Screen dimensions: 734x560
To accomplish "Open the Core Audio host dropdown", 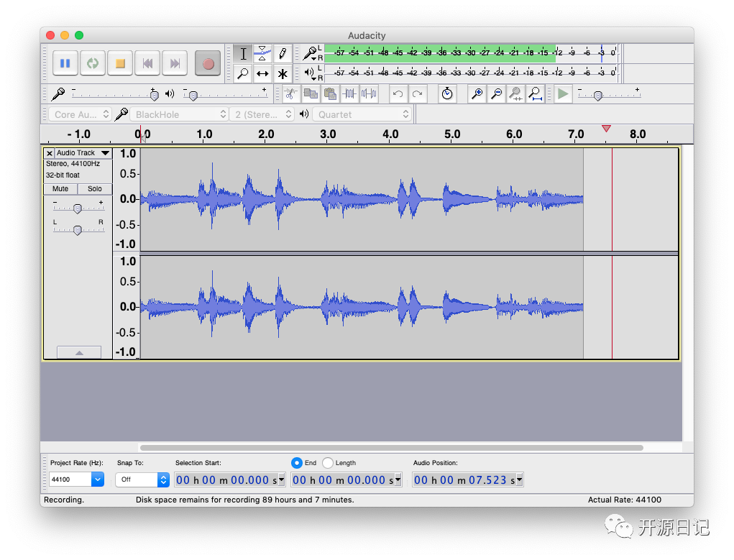I will [x=80, y=114].
